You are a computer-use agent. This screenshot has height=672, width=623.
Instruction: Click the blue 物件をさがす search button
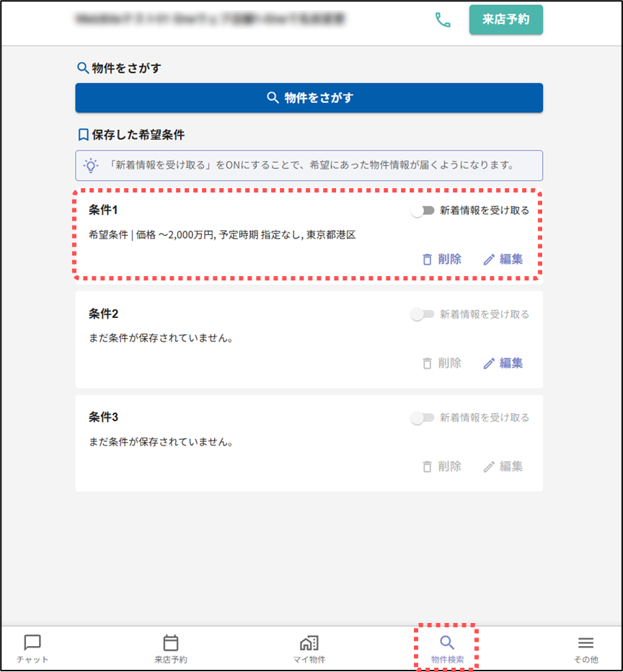tap(309, 98)
